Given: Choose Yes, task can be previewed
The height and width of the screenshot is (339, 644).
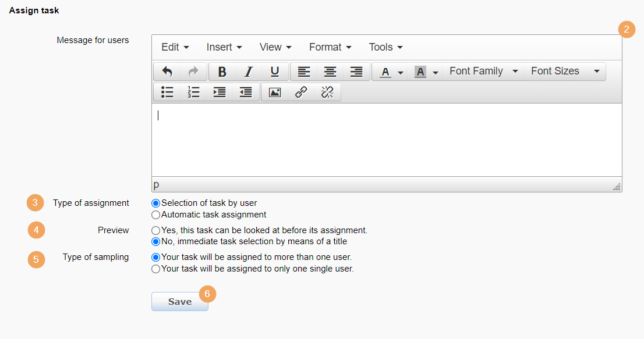Looking at the screenshot, I should (x=155, y=230).
